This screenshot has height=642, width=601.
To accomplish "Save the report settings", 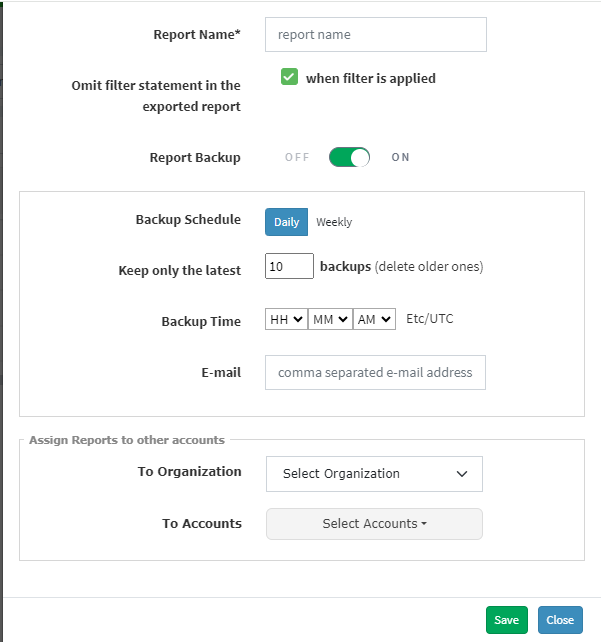I will 506,620.
